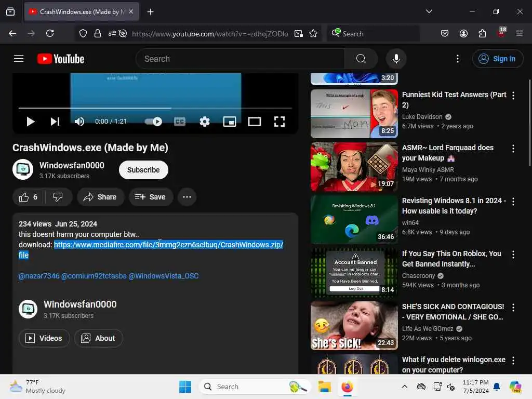Open Luke Davidson channel name
Viewport: 532px width, 399px height.
pyautogui.click(x=422, y=117)
